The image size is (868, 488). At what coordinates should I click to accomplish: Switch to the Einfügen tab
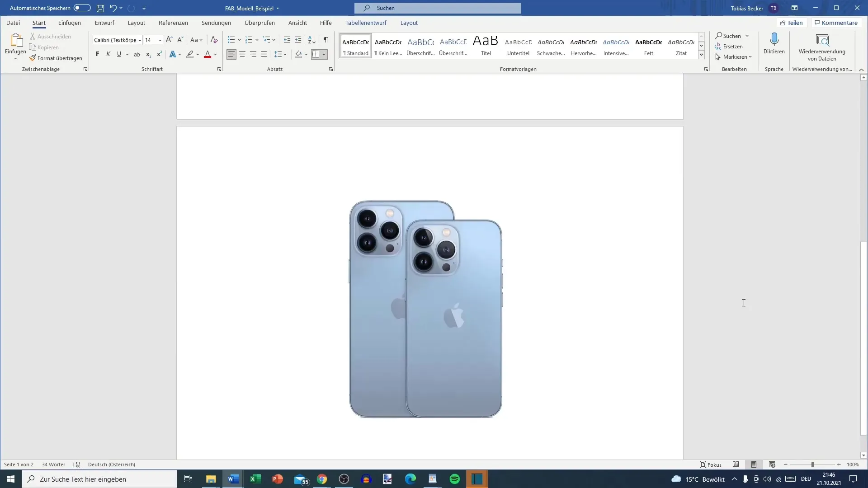(70, 23)
